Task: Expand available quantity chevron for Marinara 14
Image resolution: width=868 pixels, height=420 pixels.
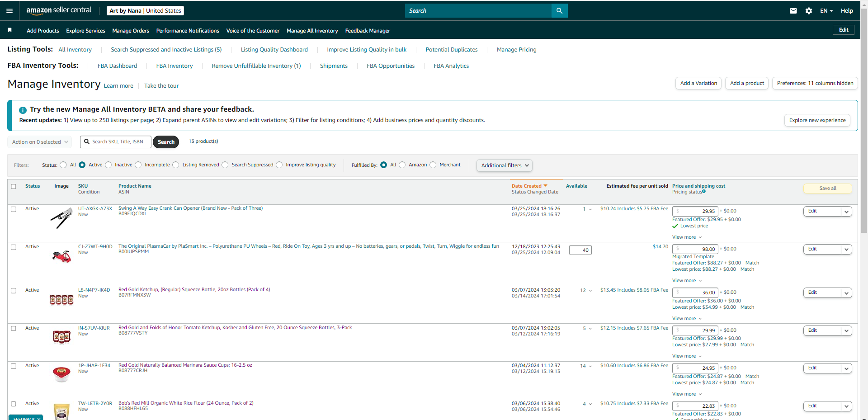Action: [590, 366]
